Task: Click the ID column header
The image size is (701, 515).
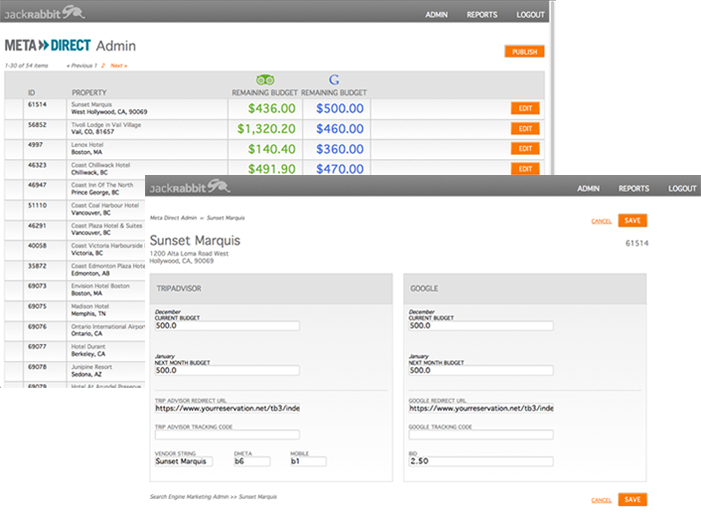Action: [31, 93]
